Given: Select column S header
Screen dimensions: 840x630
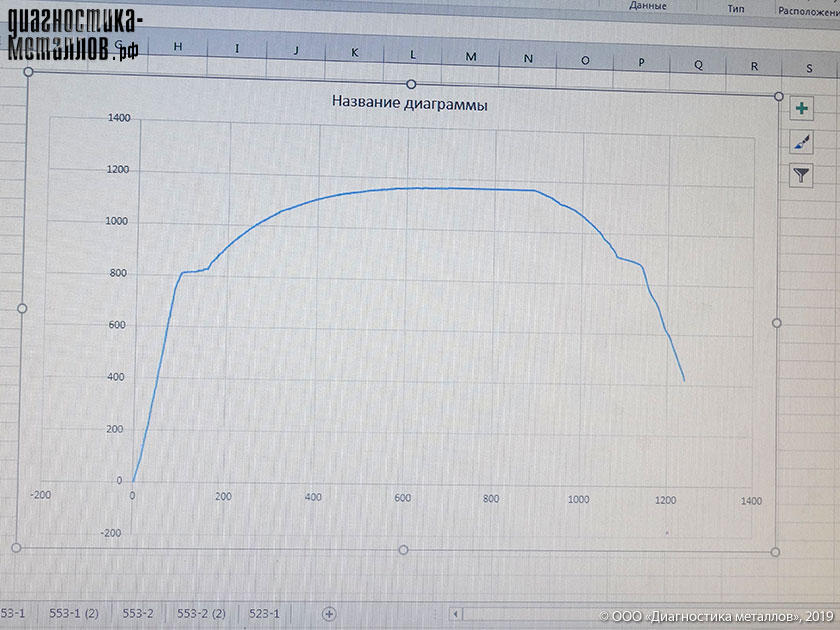Looking at the screenshot, I should [809, 69].
